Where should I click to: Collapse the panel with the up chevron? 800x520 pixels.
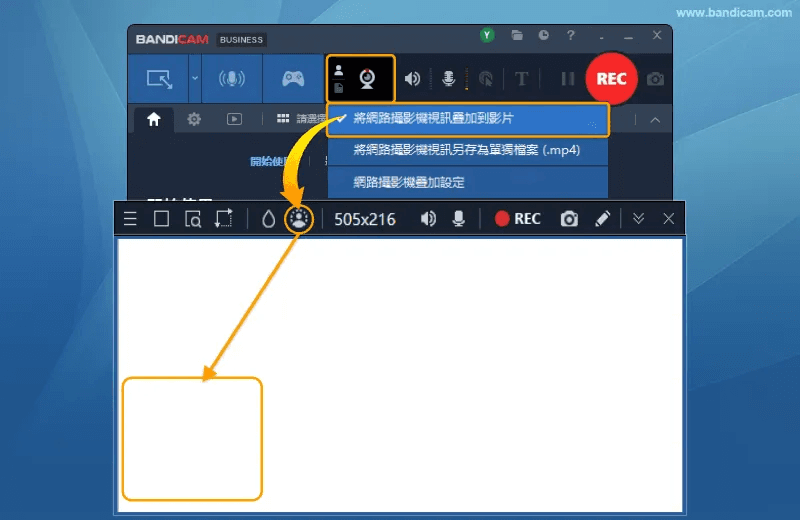655,120
